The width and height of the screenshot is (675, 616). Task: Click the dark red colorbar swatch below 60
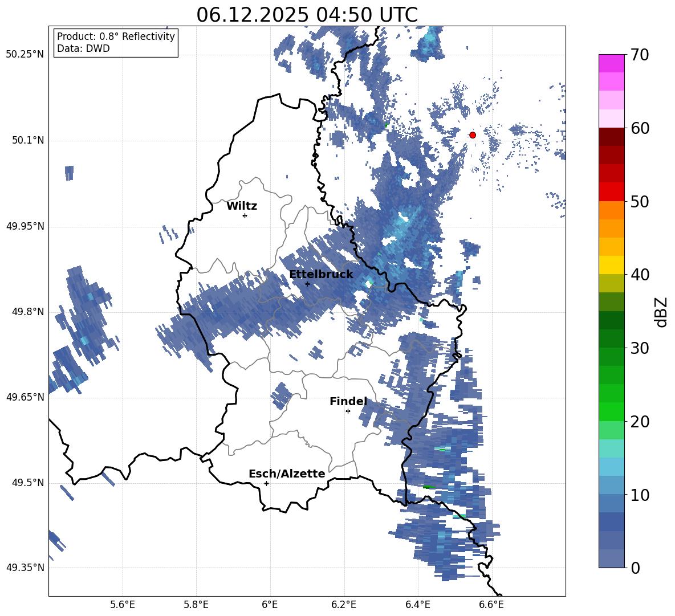[x=612, y=137]
